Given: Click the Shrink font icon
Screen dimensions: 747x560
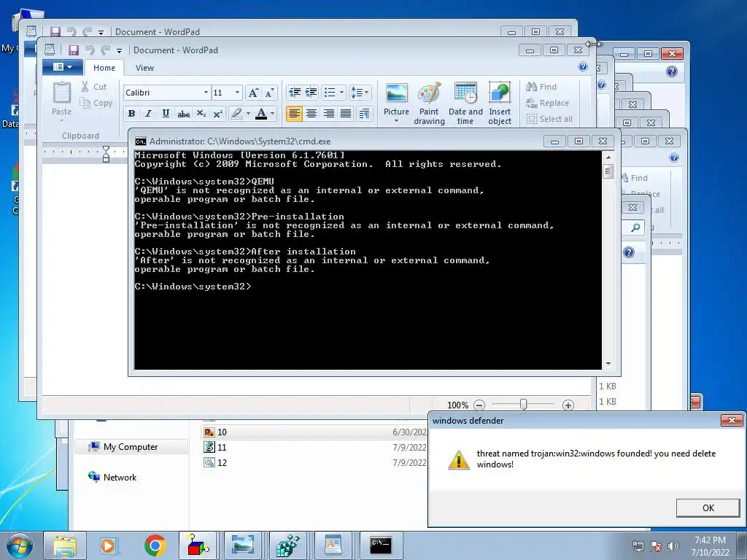Looking at the screenshot, I should click(269, 93).
